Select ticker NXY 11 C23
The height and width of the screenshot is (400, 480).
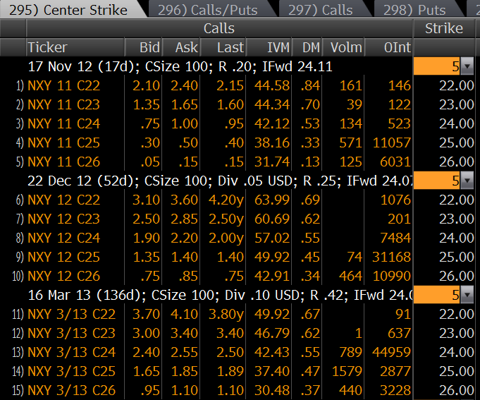pyautogui.click(x=64, y=105)
